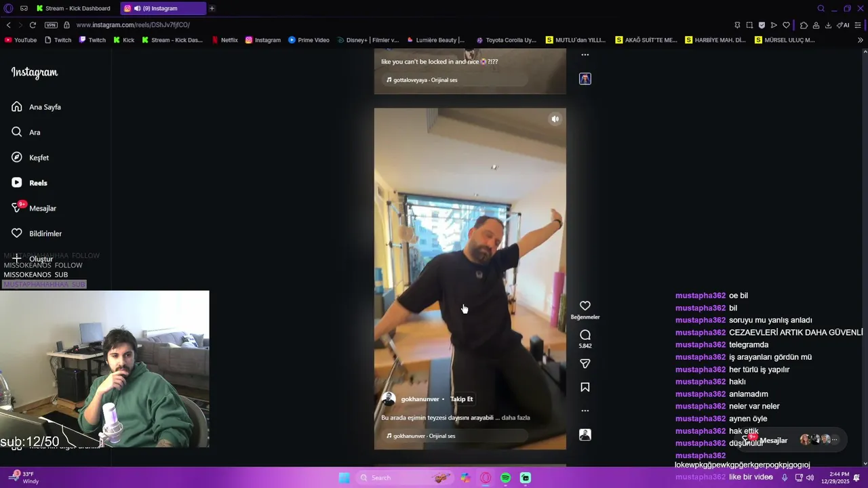
Task: Open the Ara search option in sidebar
Action: [x=35, y=132]
